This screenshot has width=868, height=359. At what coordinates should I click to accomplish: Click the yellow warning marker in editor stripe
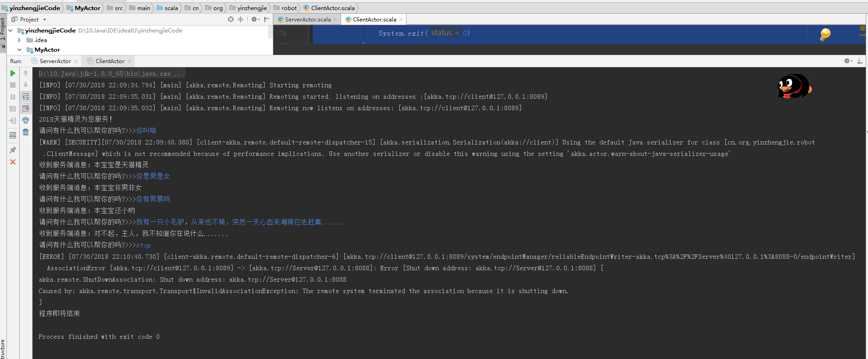863,28
